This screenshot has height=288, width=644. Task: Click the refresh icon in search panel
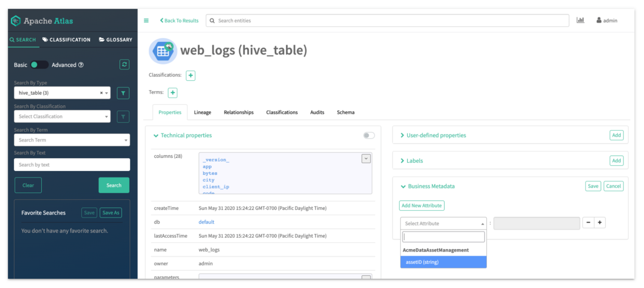click(124, 65)
